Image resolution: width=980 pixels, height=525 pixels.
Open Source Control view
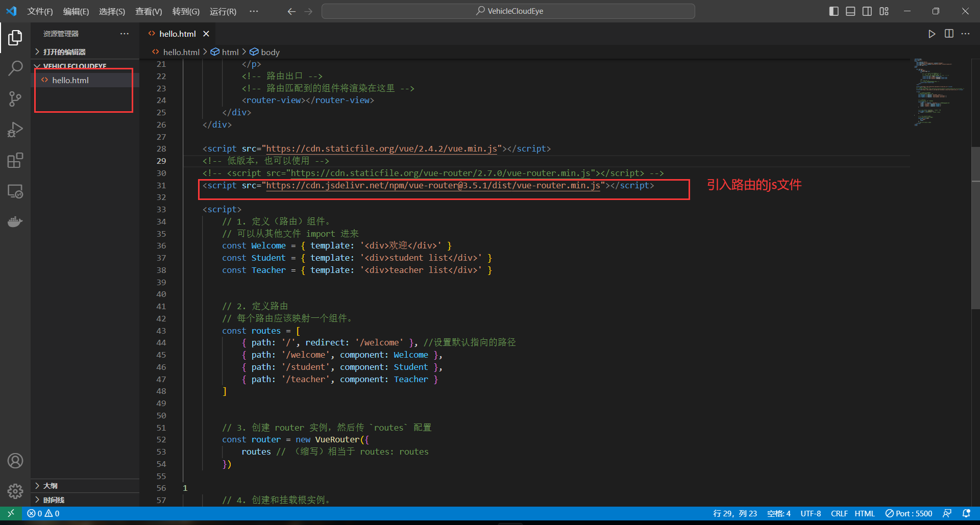point(15,99)
